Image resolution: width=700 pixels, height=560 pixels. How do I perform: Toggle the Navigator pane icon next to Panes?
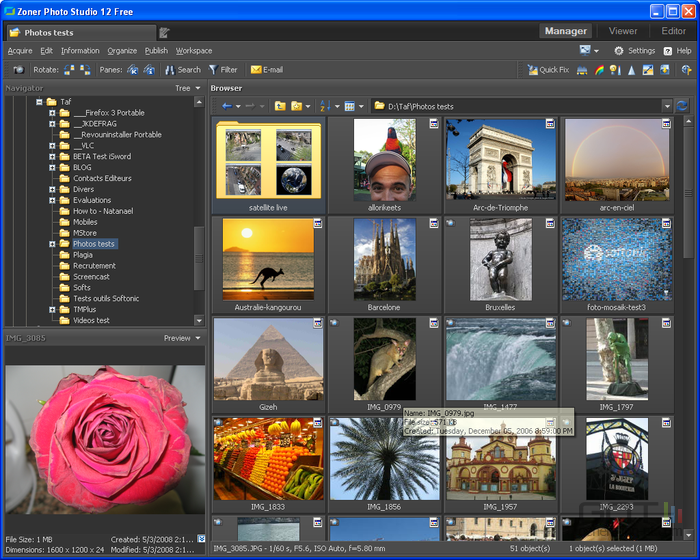[x=133, y=70]
